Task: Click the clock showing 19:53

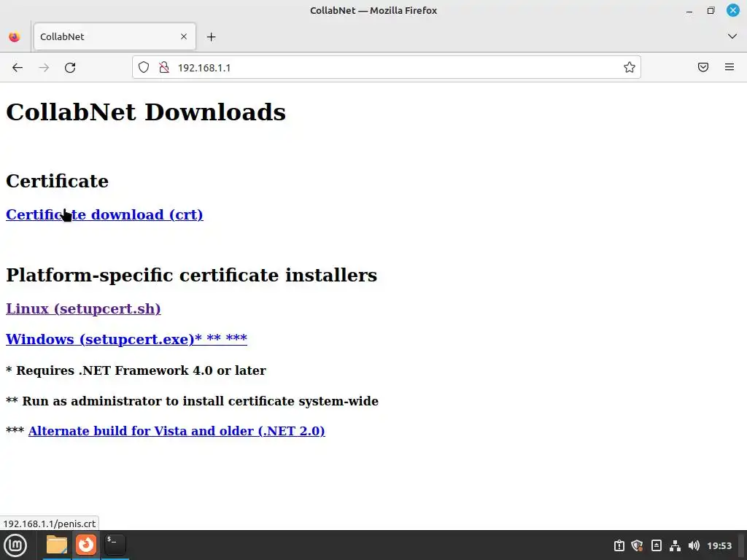Action: [x=719, y=545]
